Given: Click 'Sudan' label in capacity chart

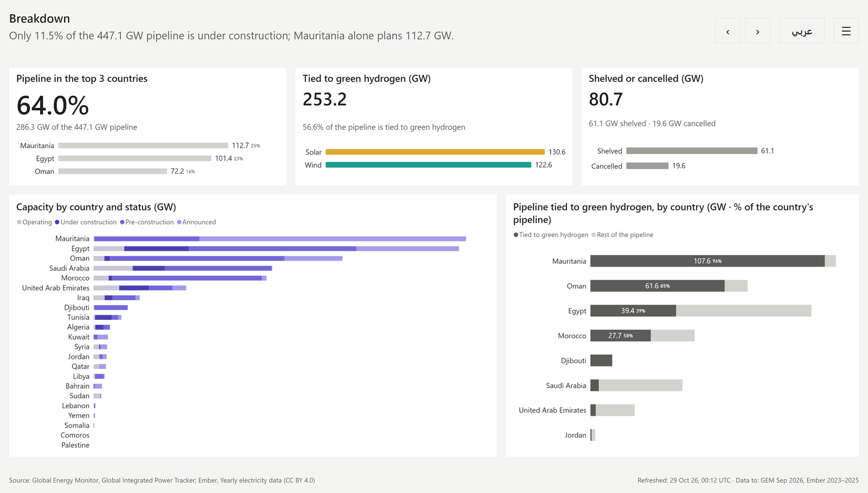Looking at the screenshot, I should coord(80,396).
